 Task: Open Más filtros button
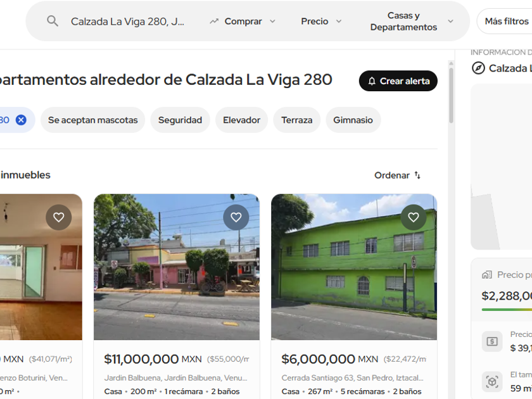(506, 22)
